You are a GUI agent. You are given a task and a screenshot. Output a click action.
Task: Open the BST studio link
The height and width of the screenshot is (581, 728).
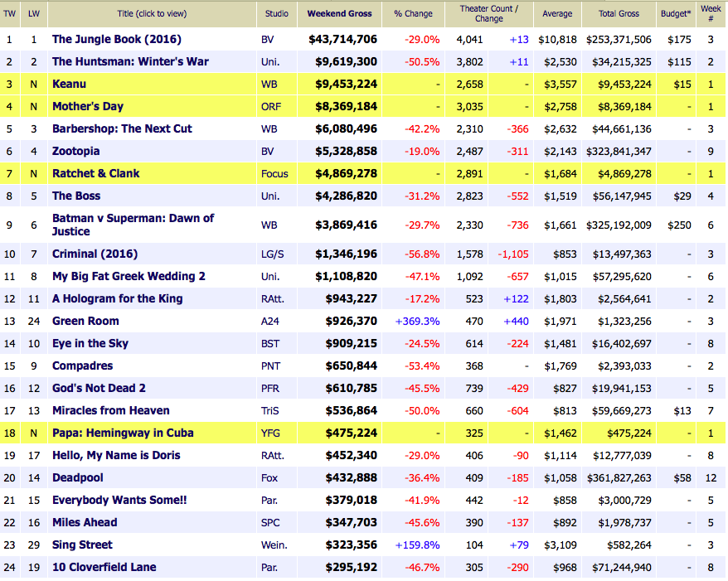(x=270, y=344)
